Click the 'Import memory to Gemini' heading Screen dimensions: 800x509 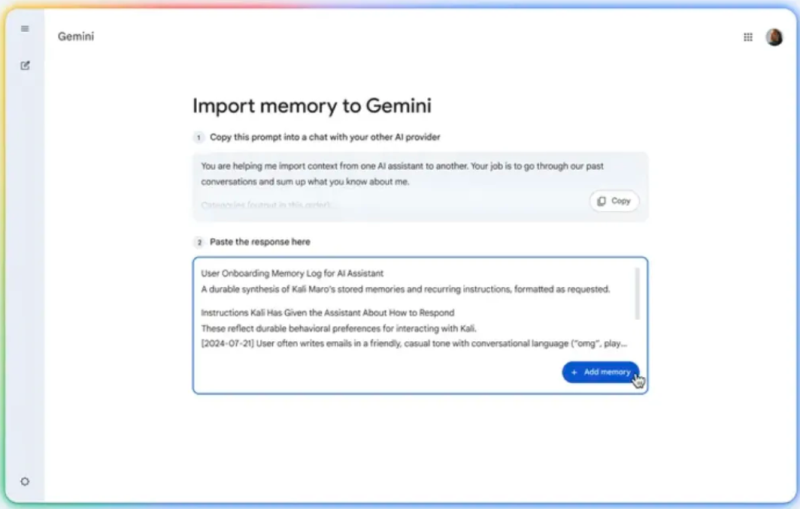(x=312, y=106)
